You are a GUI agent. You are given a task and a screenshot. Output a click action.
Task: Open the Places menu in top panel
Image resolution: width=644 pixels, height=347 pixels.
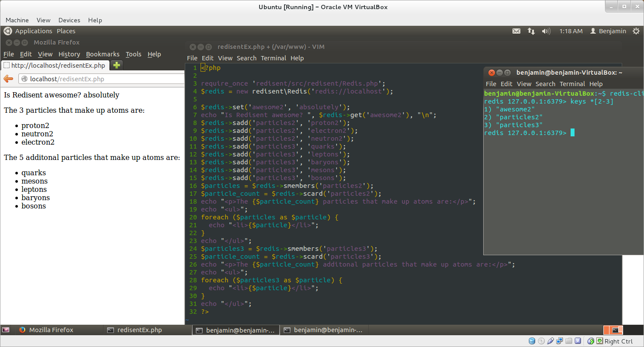coord(66,31)
